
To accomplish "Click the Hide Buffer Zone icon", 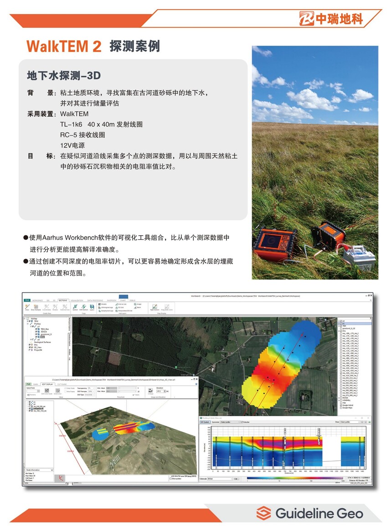I will tap(167, 307).
